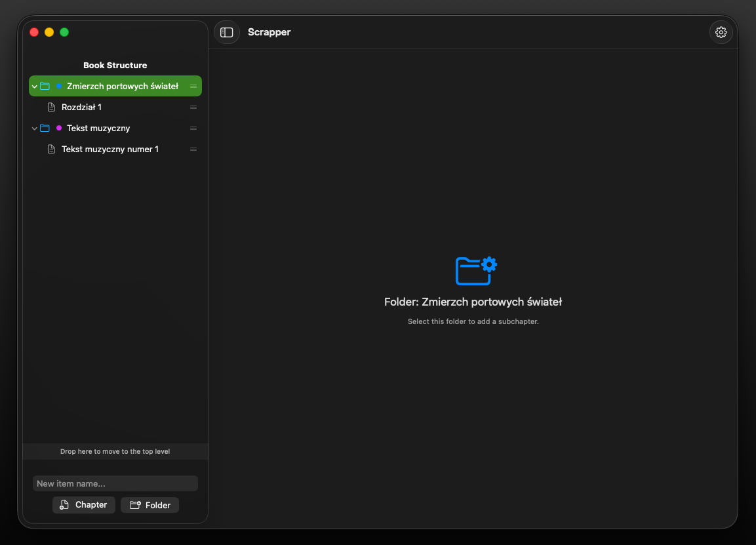Click the Folder button to add folder
756x545 pixels.
[150, 505]
